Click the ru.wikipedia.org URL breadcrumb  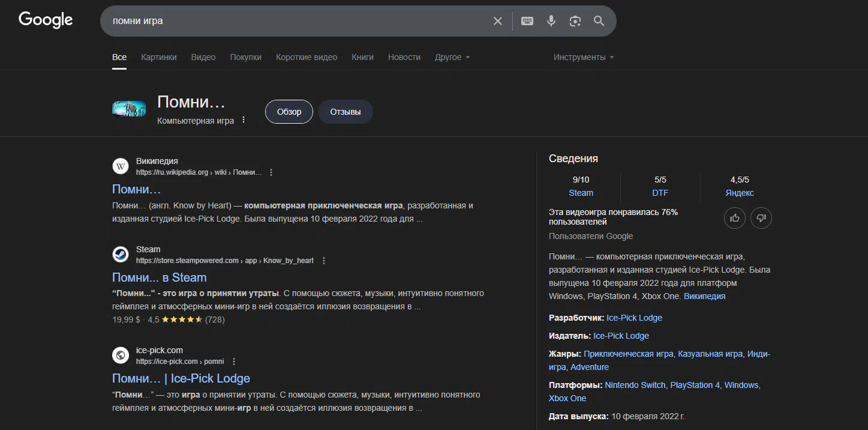(199, 172)
